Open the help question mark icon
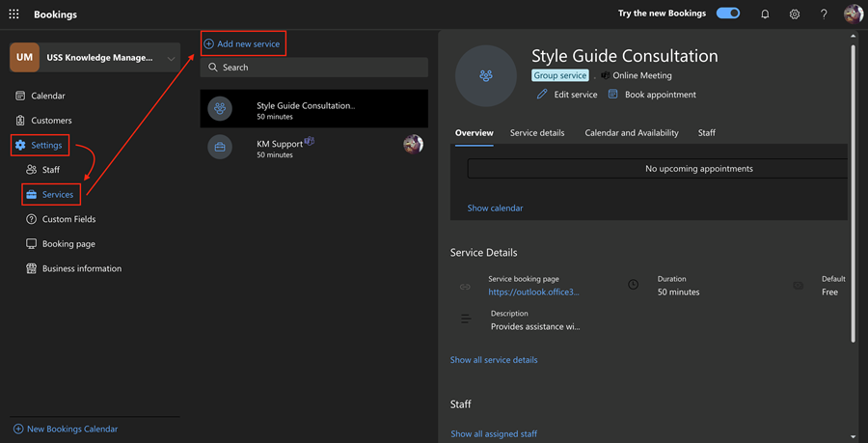The width and height of the screenshot is (868, 443). [x=824, y=14]
